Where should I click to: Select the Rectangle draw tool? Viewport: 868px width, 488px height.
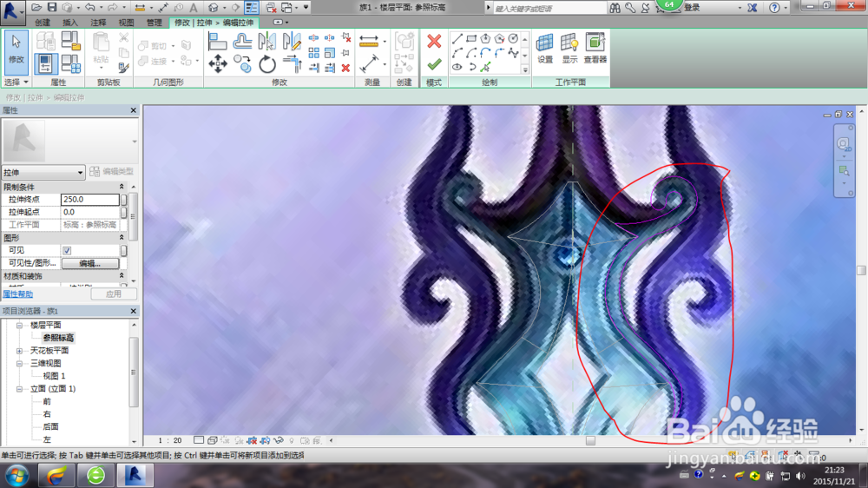click(471, 39)
